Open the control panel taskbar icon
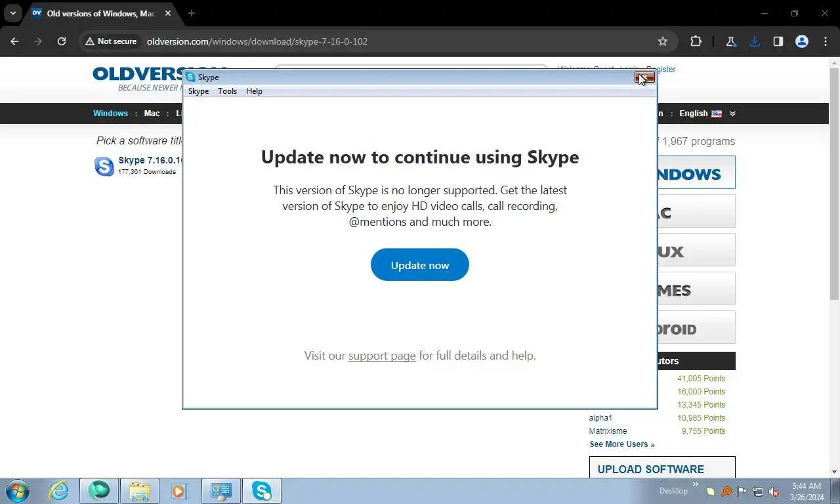The width and height of the screenshot is (840, 504). point(221,491)
